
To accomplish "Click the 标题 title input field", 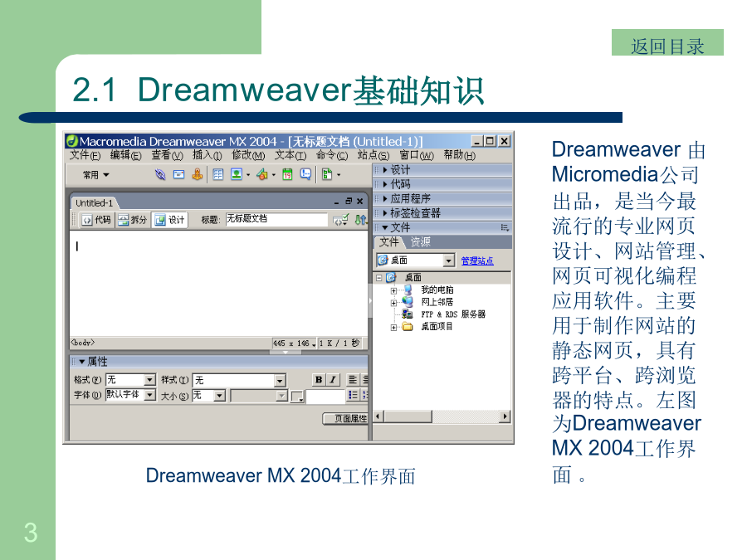I will tap(276, 219).
